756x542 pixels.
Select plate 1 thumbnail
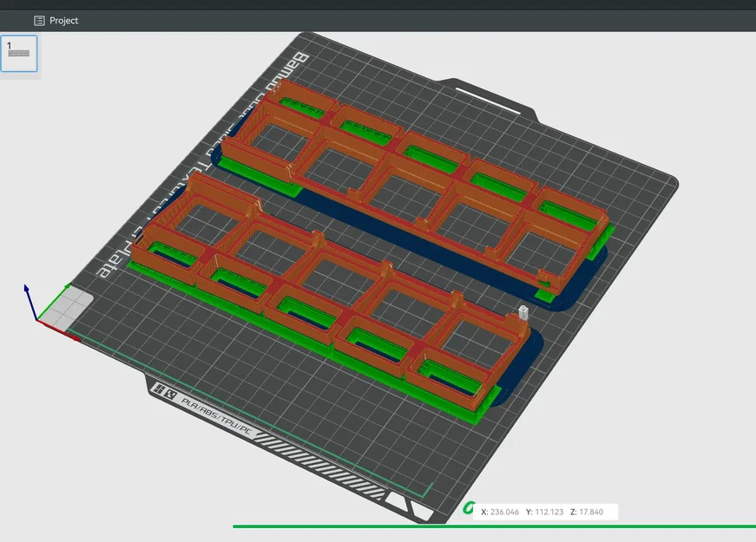point(19,54)
